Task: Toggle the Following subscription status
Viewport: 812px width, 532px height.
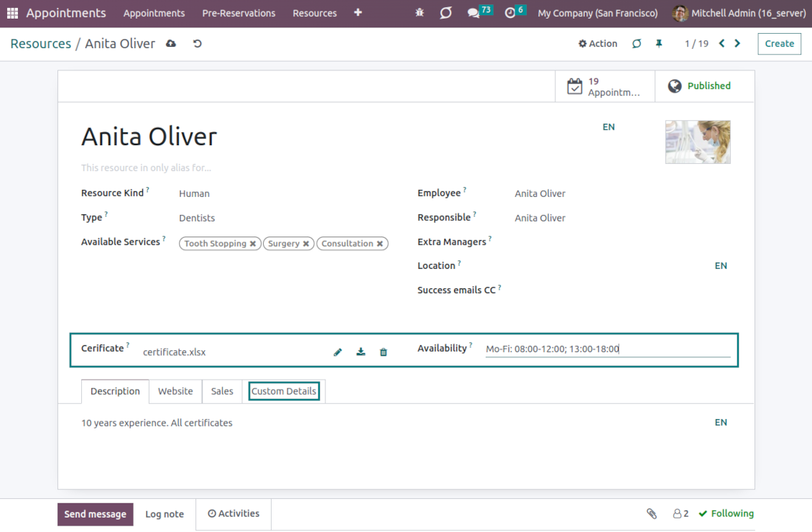Action: click(x=726, y=513)
